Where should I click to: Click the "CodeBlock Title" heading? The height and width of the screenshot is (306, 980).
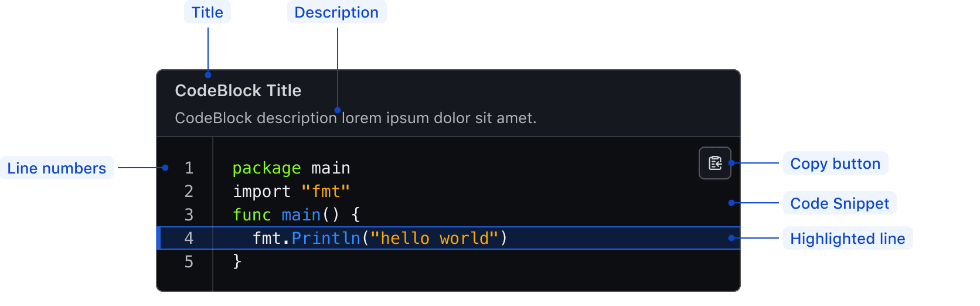point(238,91)
